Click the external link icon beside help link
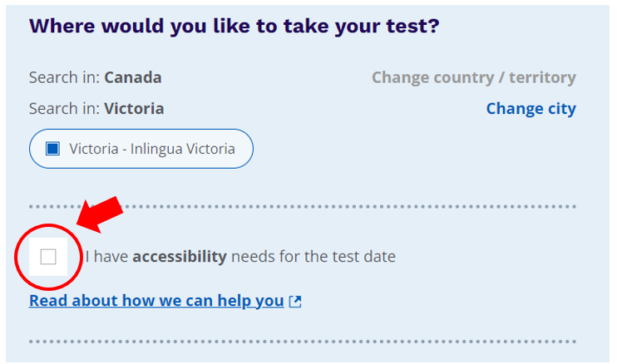 pyautogui.click(x=295, y=302)
